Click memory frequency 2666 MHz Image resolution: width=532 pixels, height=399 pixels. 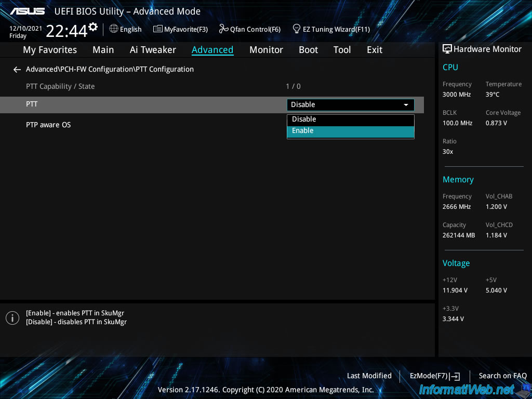pyautogui.click(x=456, y=207)
